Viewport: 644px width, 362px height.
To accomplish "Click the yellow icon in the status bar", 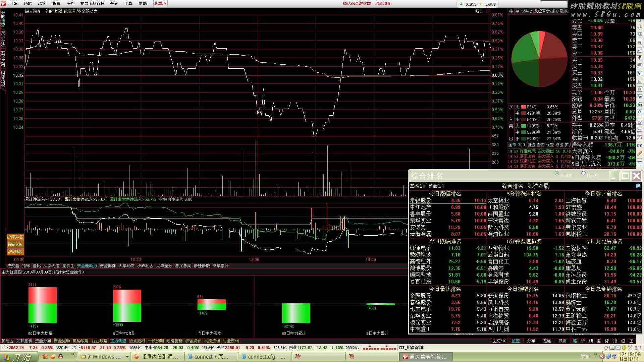I will pos(624,348).
